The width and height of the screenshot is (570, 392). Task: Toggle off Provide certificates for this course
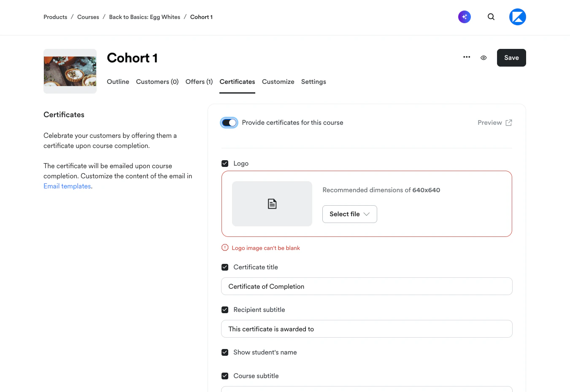pos(229,123)
